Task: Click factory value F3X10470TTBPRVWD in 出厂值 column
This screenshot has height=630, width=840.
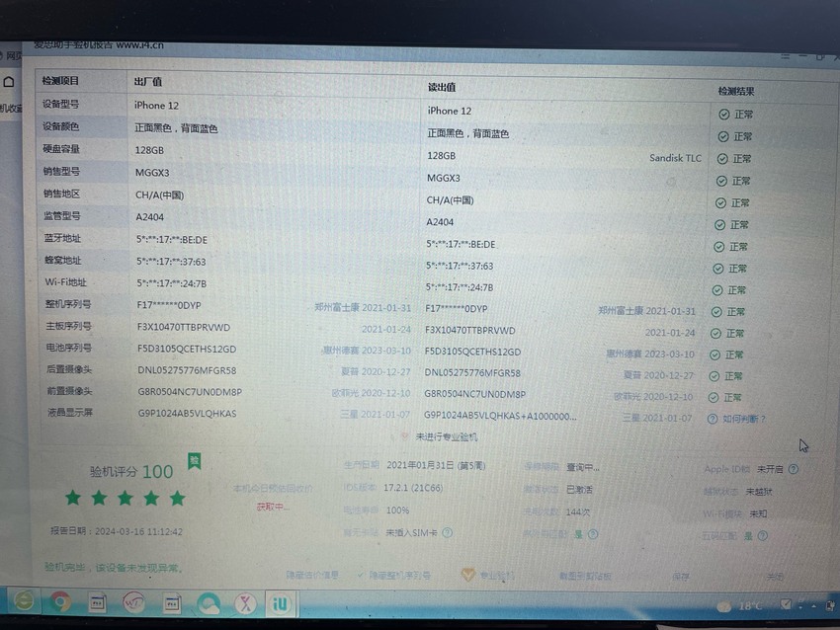Action: tap(184, 327)
